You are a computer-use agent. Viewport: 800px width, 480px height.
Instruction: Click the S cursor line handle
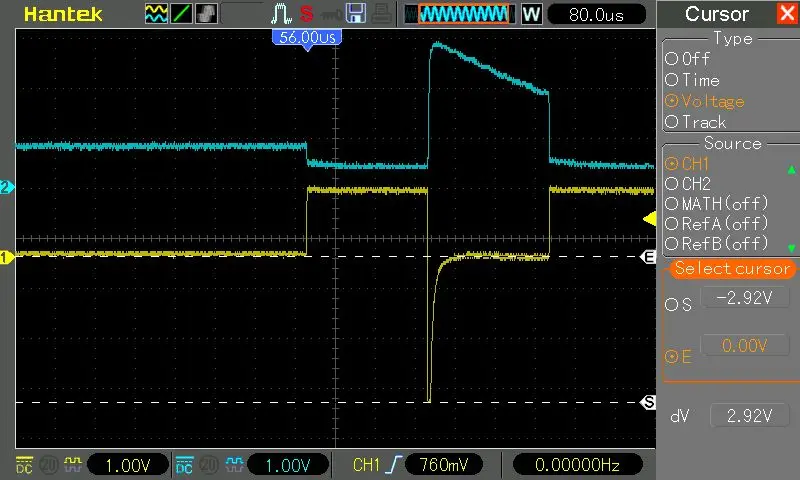pos(648,402)
